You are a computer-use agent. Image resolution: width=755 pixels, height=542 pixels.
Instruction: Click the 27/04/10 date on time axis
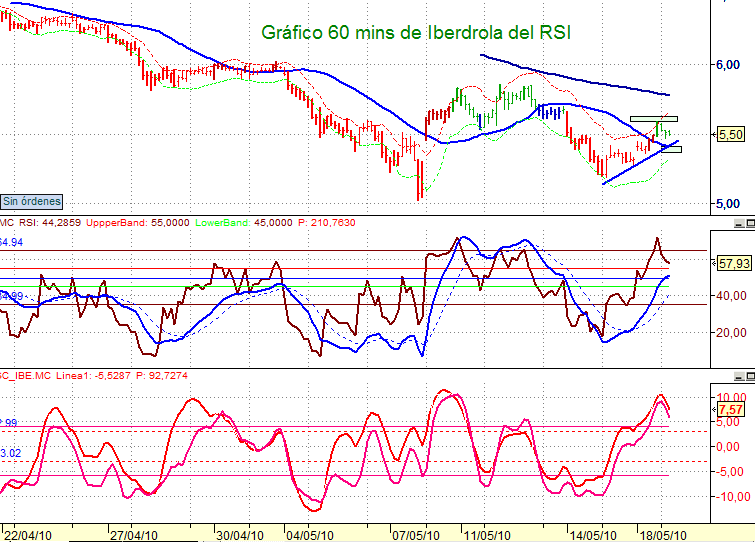pyautogui.click(x=134, y=535)
